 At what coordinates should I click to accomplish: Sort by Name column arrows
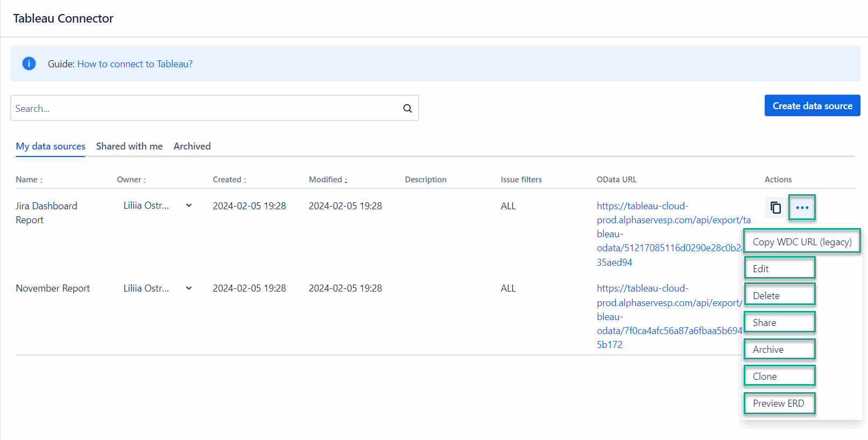click(41, 180)
